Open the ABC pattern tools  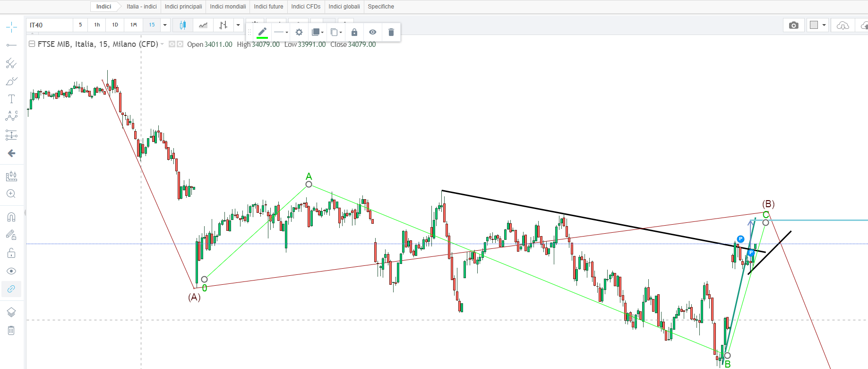pos(11,116)
